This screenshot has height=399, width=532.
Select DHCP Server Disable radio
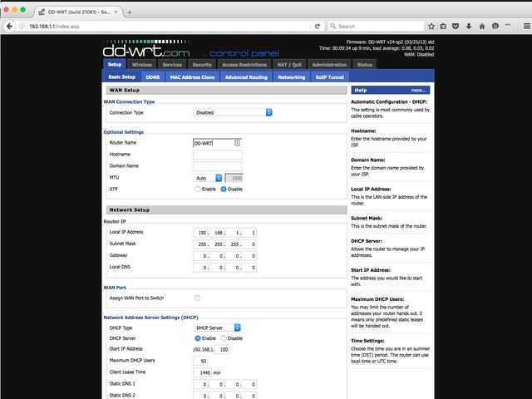coord(224,338)
